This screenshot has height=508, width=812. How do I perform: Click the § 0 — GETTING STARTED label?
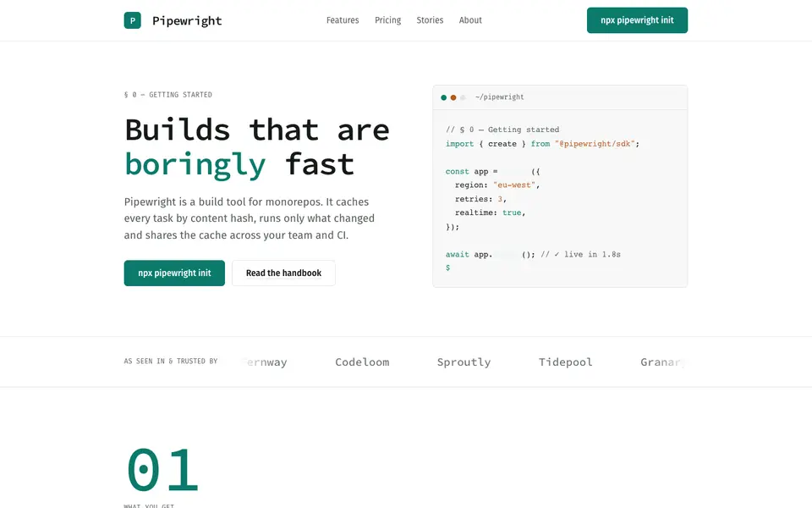click(x=168, y=95)
